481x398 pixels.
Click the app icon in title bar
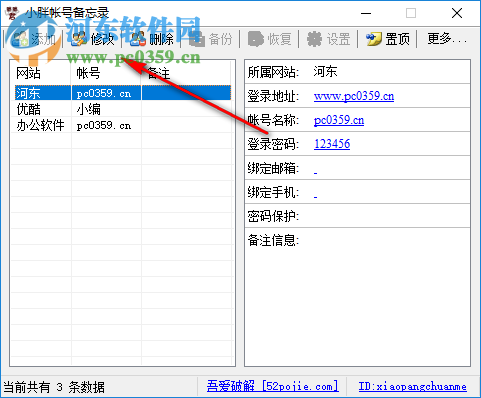click(12, 13)
